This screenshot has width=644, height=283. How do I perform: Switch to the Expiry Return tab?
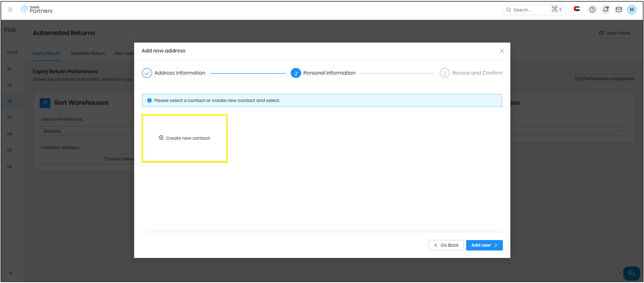coord(47,53)
